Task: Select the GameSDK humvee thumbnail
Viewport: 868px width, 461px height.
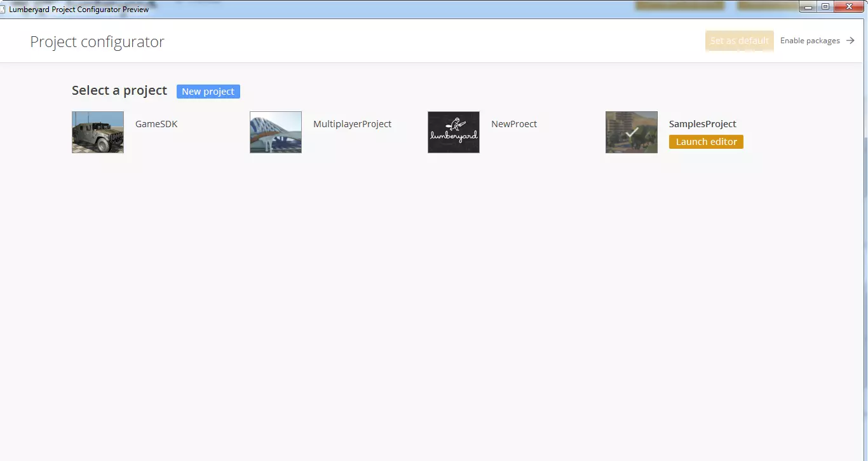Action: tap(97, 132)
